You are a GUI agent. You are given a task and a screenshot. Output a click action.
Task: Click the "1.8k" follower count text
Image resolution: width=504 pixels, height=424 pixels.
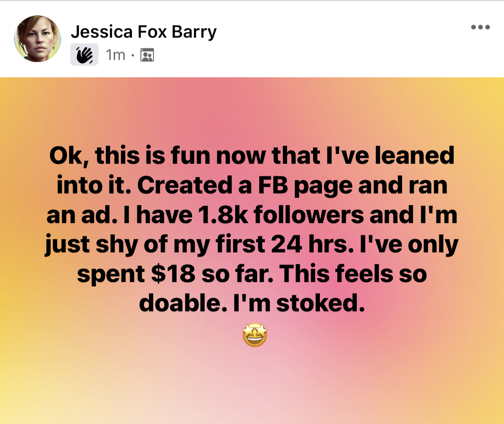tap(223, 215)
